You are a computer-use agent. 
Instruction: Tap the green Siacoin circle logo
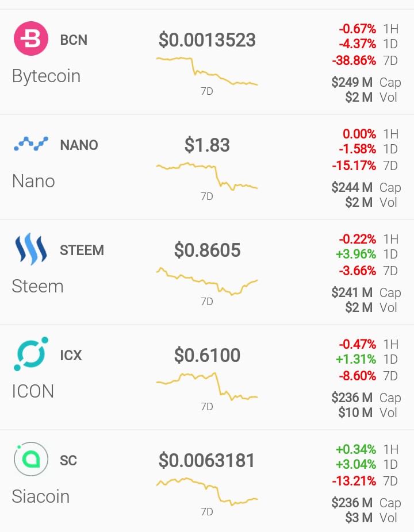(x=31, y=459)
